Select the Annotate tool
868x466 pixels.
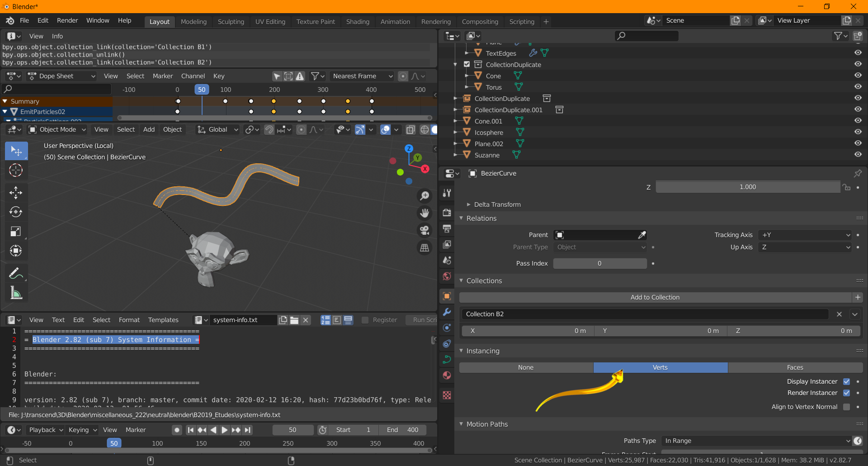click(16, 273)
